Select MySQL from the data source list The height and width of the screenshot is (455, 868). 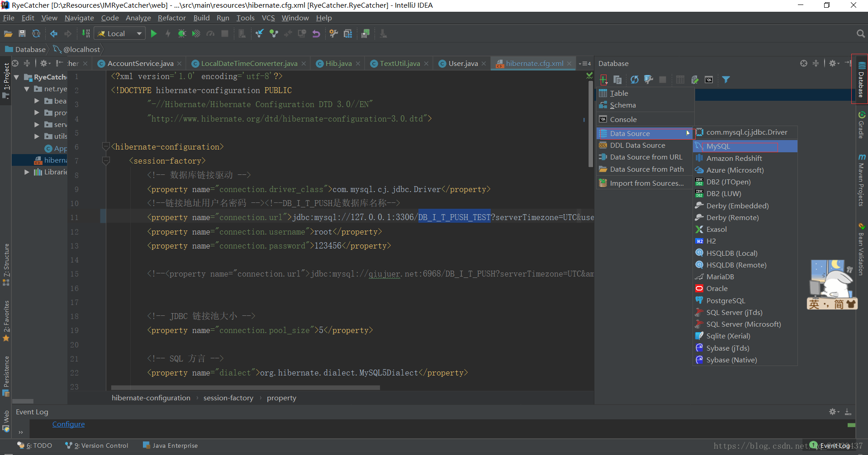(x=745, y=146)
